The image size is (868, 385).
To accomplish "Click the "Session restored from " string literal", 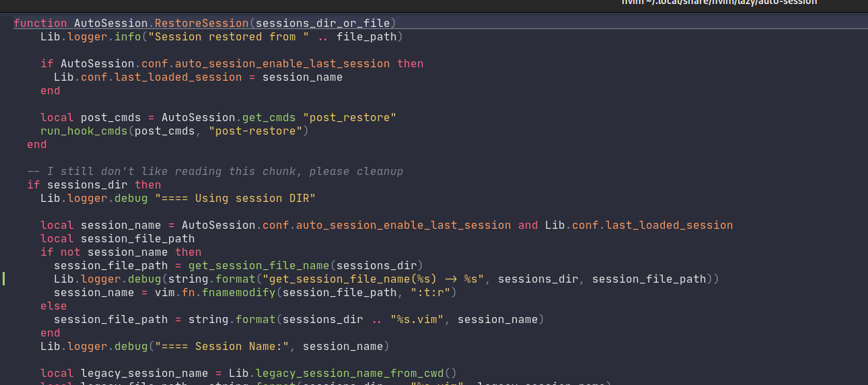I will 229,37.
